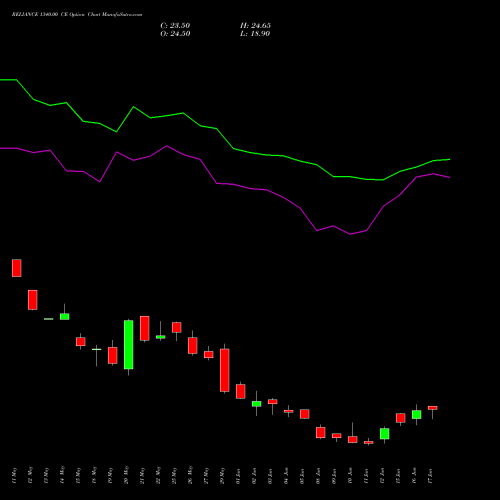Click the 10 Jun date label
Viewport: 500px width, 500px height.
[x=350, y=476]
